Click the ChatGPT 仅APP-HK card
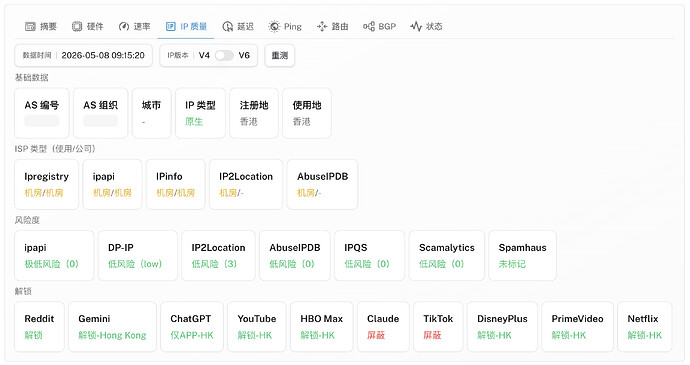Viewport: 690px width, 365px height. (x=192, y=327)
